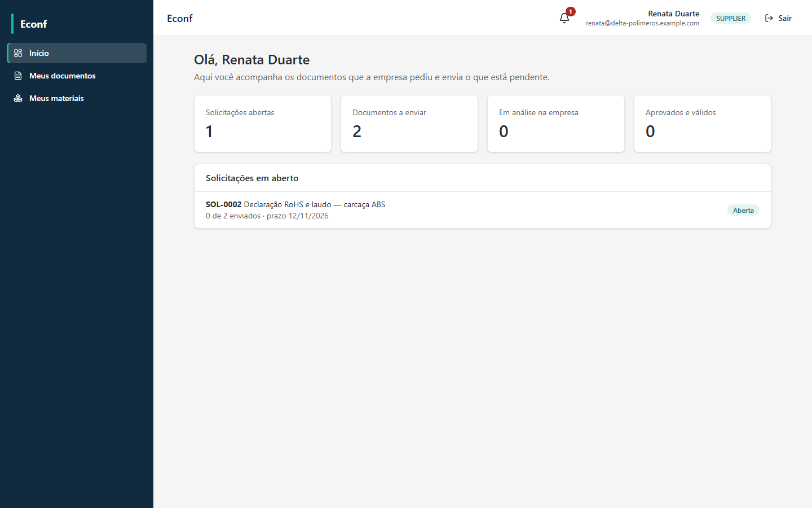The height and width of the screenshot is (508, 812).
Task: Click the subtitle starting 'Aqui você acompanha os documentos'
Action: point(372,77)
